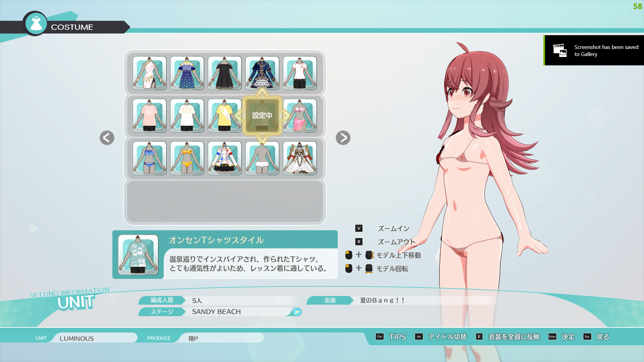Click the ステージ label tab
The width and height of the screenshot is (644, 362).
tap(162, 312)
